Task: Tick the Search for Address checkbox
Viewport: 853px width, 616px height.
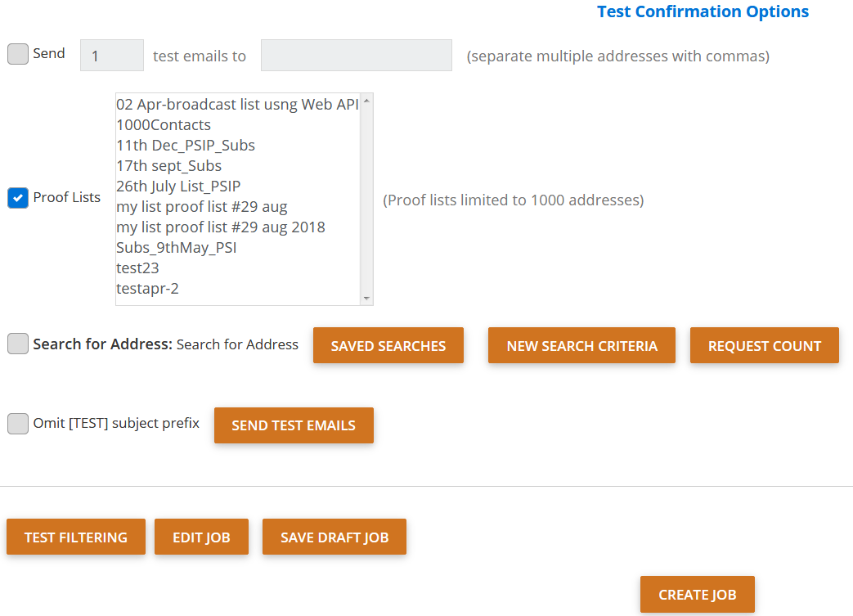Action: tap(18, 344)
